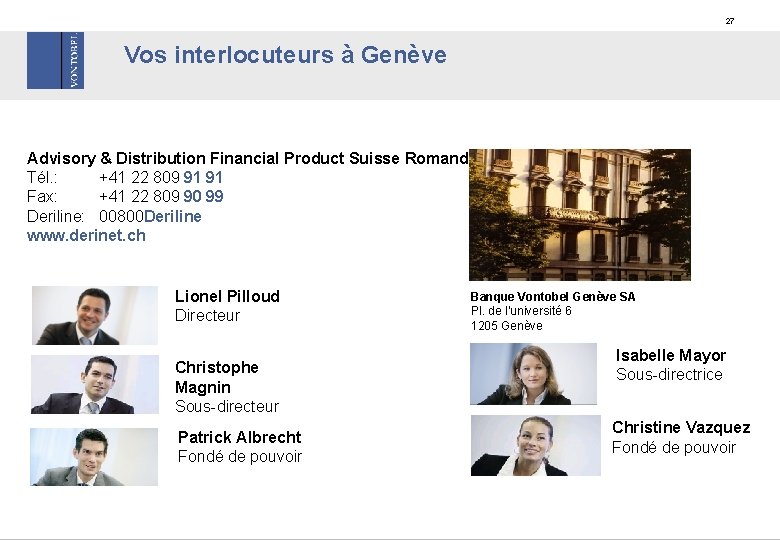Click the Banque Vontobel Genève SA address heading
The image size is (780, 540).
pos(553,297)
